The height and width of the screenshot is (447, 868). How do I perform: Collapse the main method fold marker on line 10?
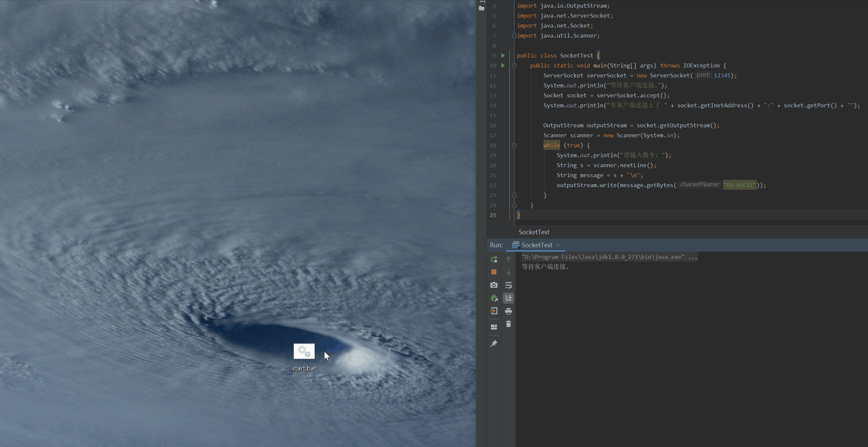click(514, 66)
